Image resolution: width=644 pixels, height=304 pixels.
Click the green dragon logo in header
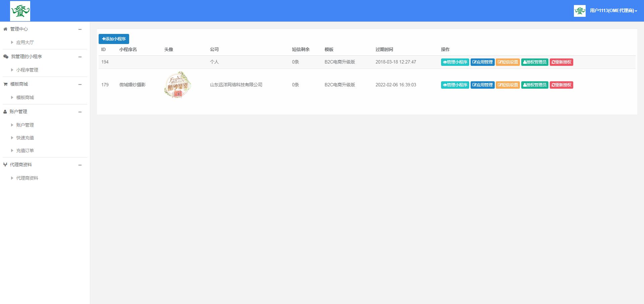click(x=20, y=11)
